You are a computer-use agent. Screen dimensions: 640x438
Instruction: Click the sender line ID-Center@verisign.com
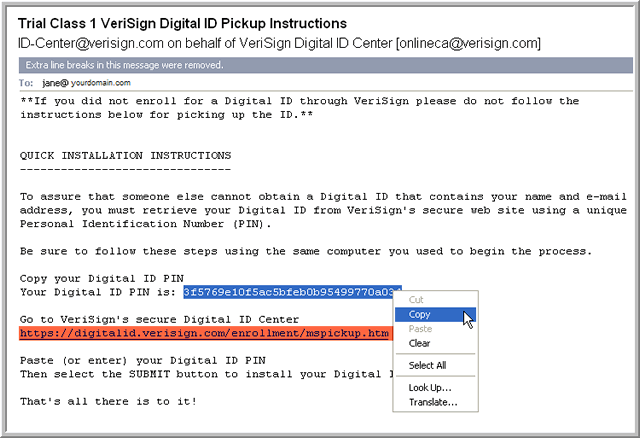[279, 43]
